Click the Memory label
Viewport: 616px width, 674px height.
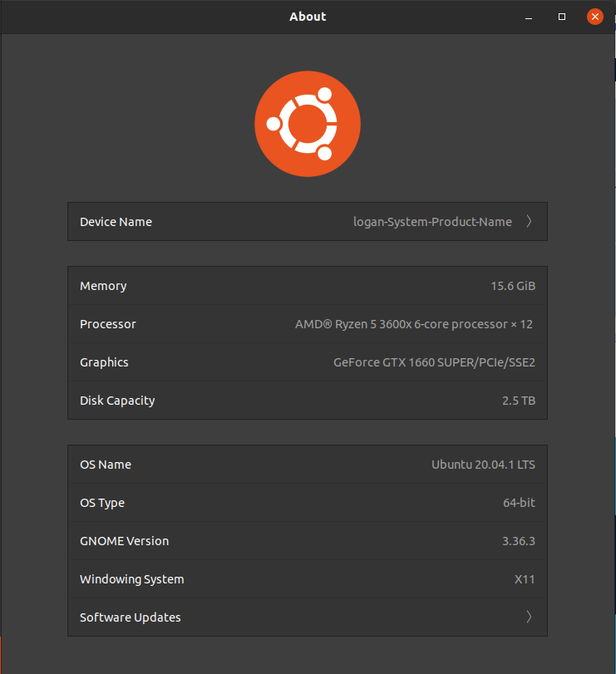(103, 286)
